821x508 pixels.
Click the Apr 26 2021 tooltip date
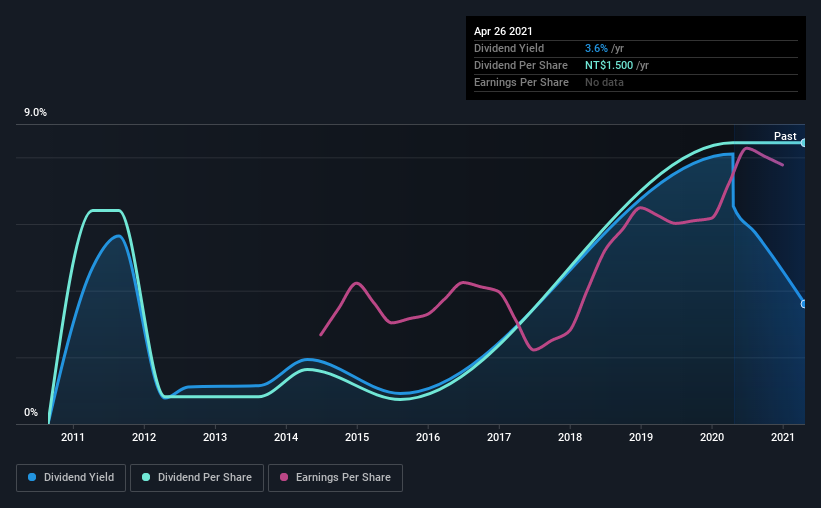click(x=503, y=31)
